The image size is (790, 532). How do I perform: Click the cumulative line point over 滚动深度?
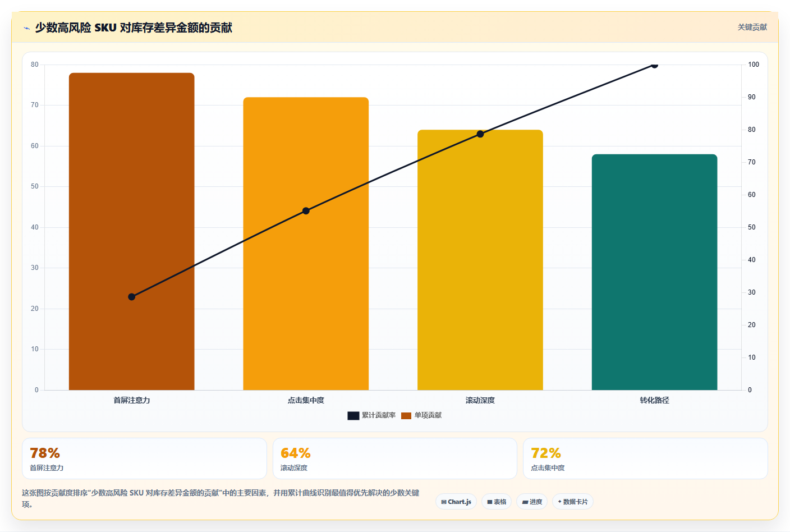tap(480, 134)
